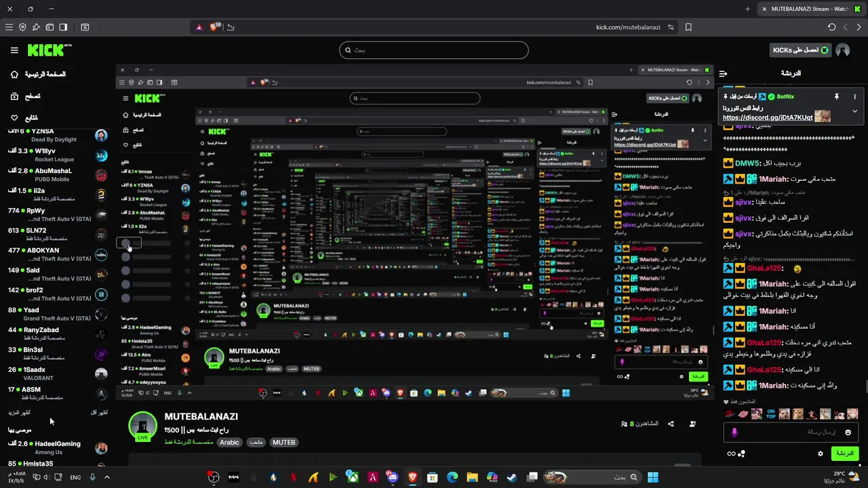Open Following section in Kick sidebar
Viewport: 868px width, 488px height.
24,118
